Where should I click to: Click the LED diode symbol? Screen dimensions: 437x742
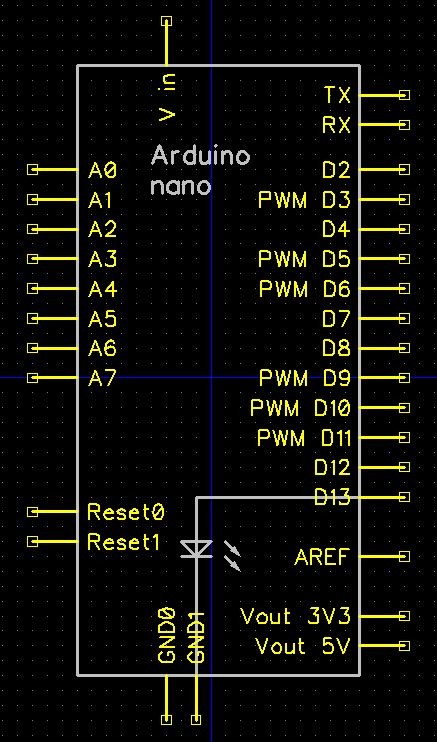[x=196, y=549]
